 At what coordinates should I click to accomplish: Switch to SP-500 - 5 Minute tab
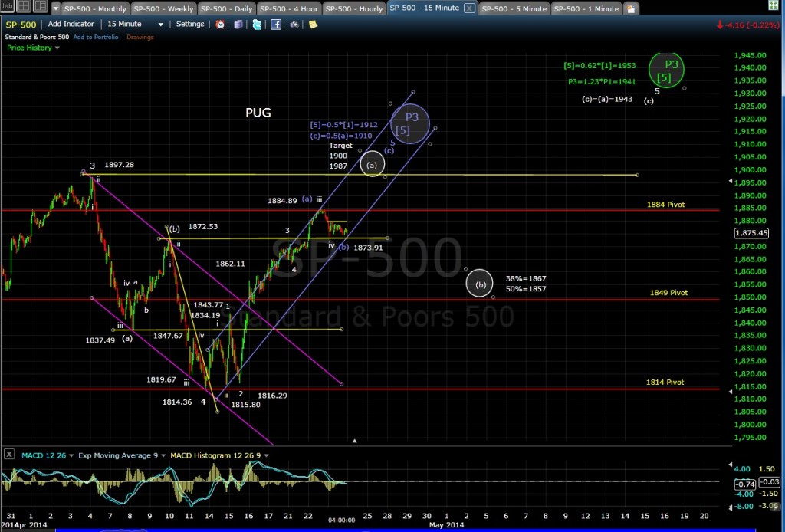pyautogui.click(x=514, y=8)
